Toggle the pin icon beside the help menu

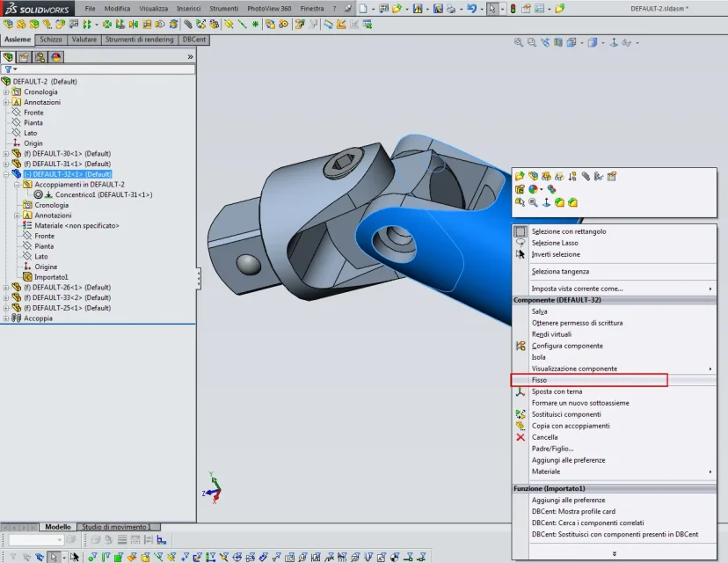[x=348, y=9]
